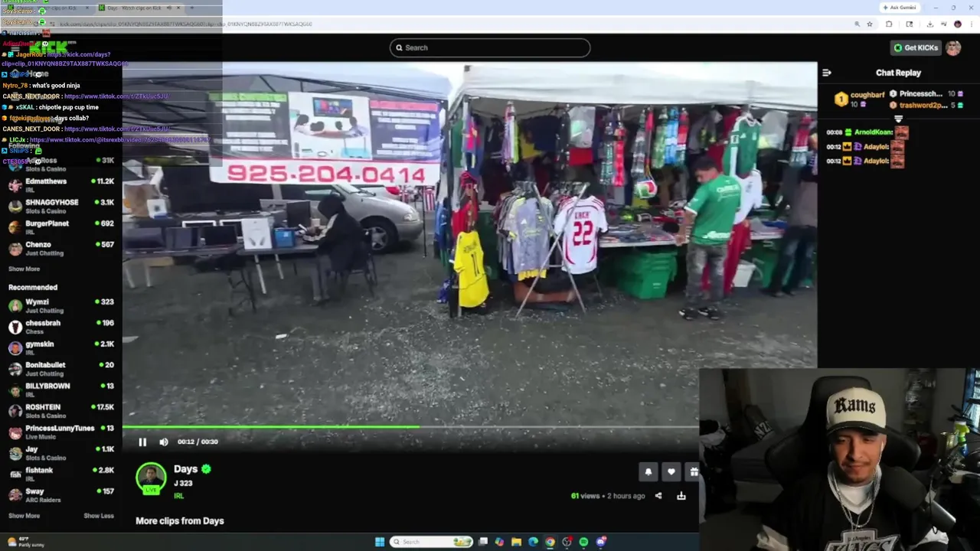The image size is (980, 551).
Task: Open the IRL category link
Action: [178, 496]
